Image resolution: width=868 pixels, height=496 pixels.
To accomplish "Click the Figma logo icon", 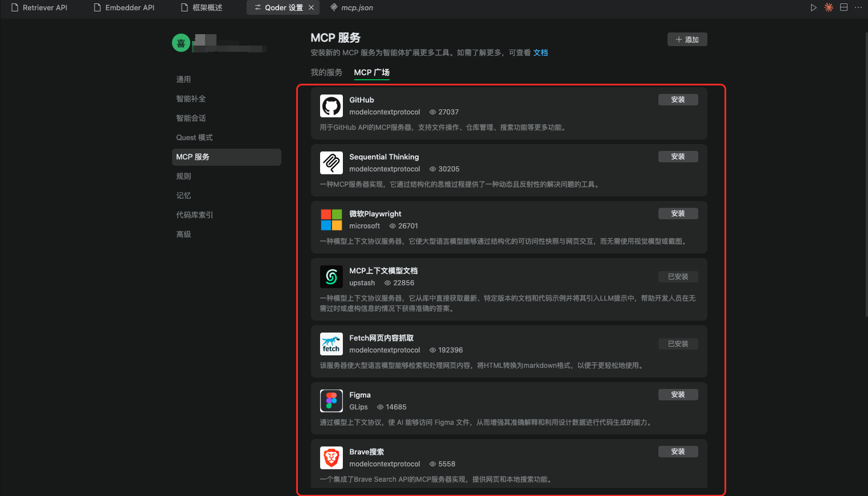I will tap(331, 401).
